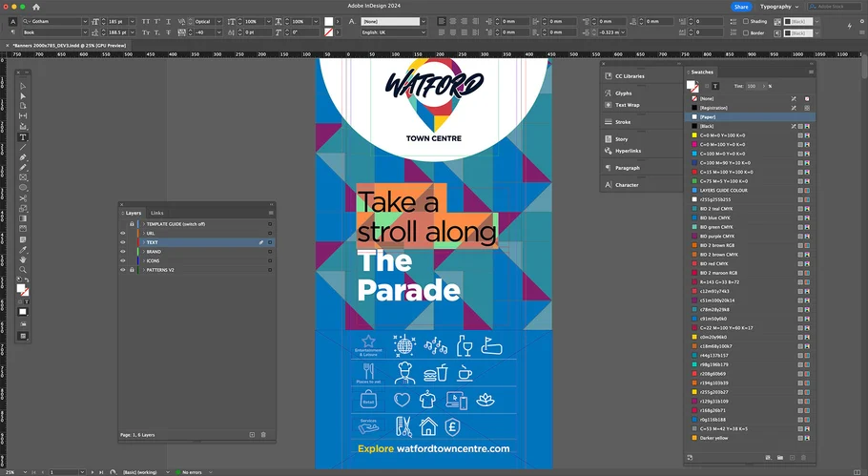Viewport: 868px width, 476px height.
Task: Open the English: UK language dropdown
Action: 424,32
